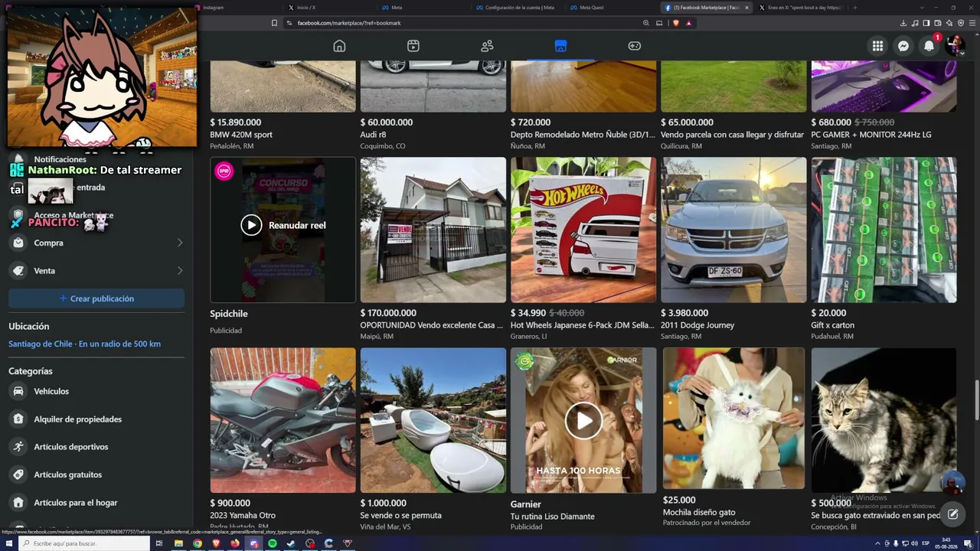Viewport: 980px width, 551px height.
Task: Open bathtubs 'Se vende o se permuta' photo
Action: click(x=433, y=420)
